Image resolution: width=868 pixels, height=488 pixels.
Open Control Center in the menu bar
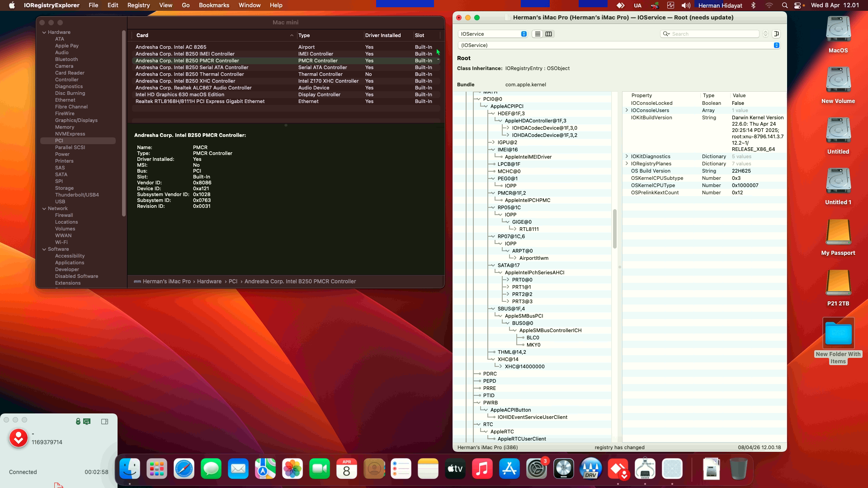click(x=798, y=5)
